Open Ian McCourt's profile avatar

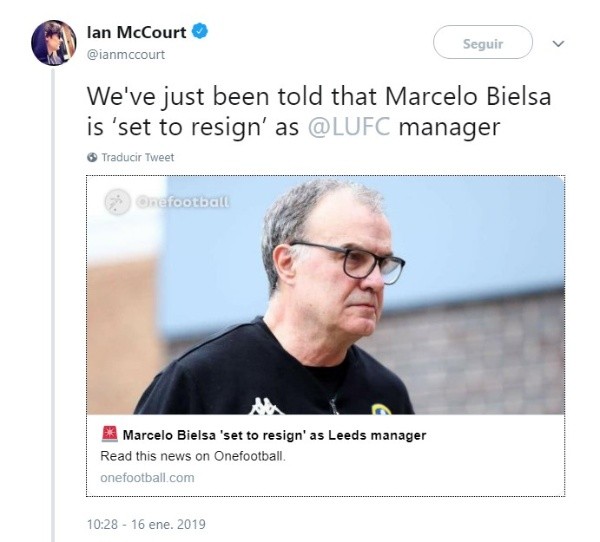tap(50, 43)
